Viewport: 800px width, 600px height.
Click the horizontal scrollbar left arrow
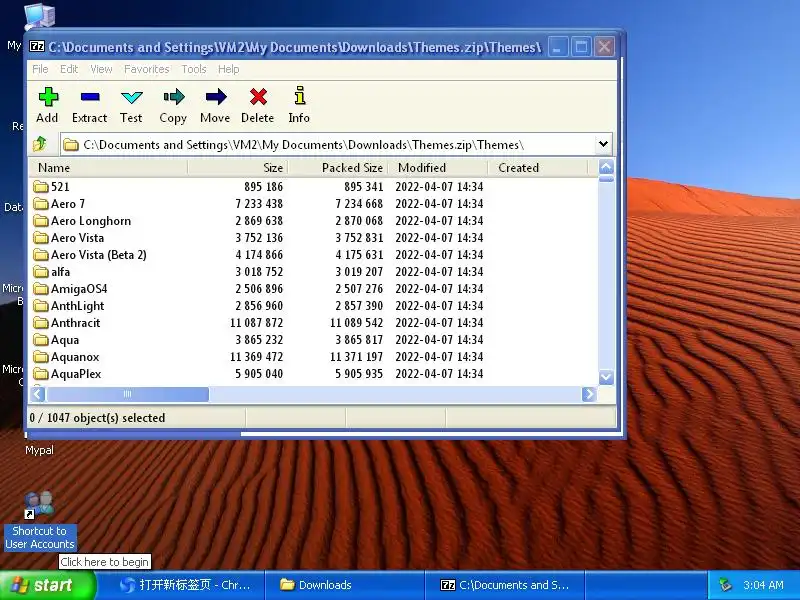[38, 394]
